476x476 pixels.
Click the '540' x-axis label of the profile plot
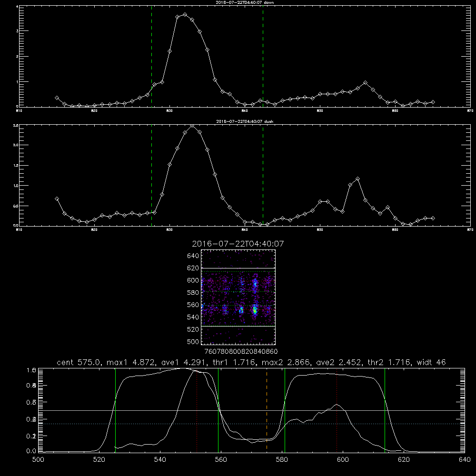coord(160,460)
